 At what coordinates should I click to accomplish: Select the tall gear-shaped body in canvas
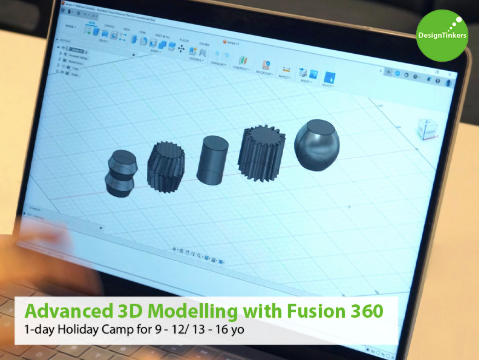click(x=262, y=153)
